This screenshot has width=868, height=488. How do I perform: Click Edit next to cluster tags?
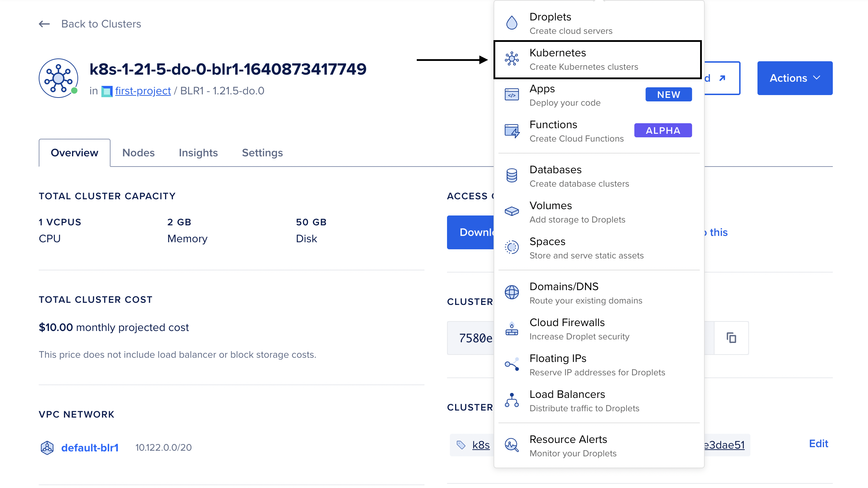818,444
